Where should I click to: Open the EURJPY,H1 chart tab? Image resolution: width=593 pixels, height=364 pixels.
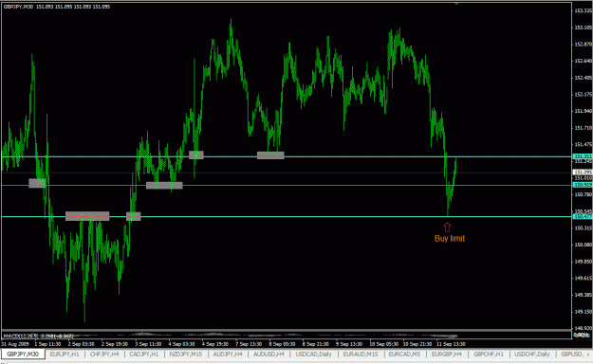[65, 355]
